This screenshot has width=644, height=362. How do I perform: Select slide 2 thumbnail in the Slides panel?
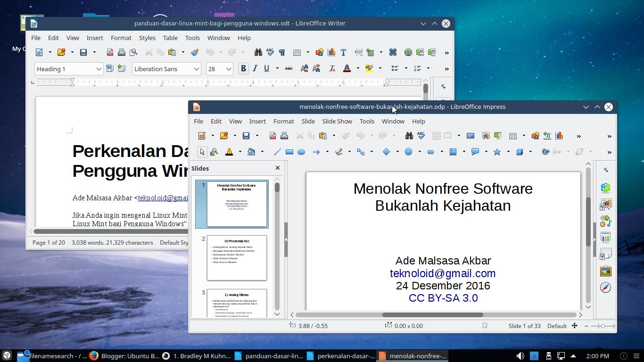(238, 257)
